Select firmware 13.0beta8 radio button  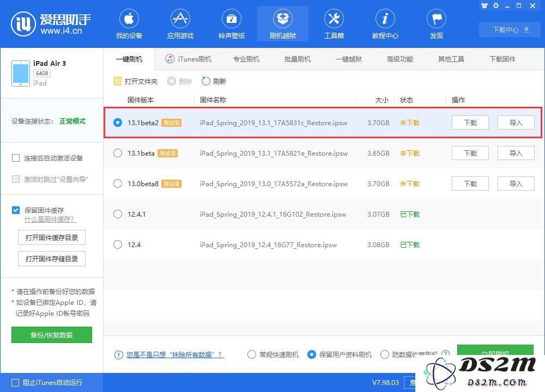118,183
